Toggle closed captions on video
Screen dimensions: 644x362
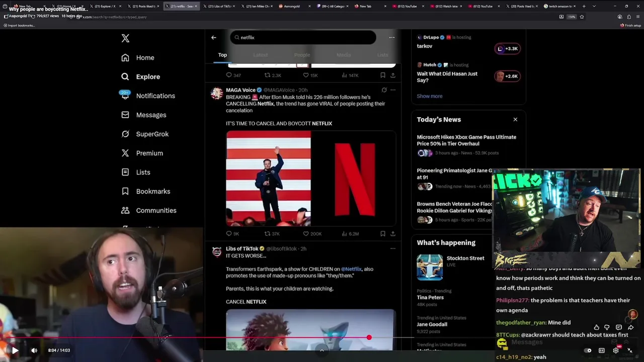point(602,350)
